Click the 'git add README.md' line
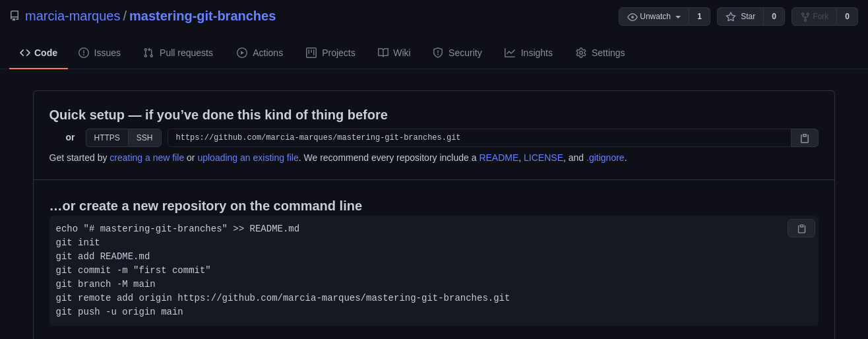Image resolution: width=868 pixels, height=339 pixels. pyautogui.click(x=103, y=257)
